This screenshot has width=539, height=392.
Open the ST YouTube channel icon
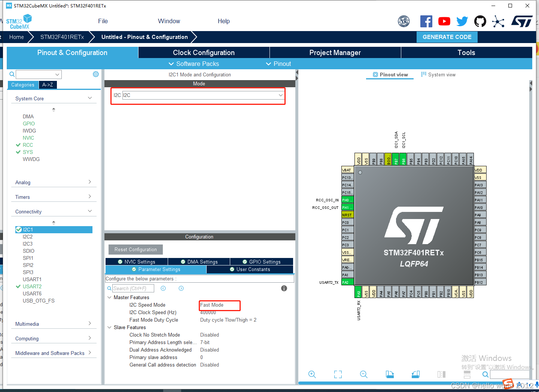coord(444,21)
